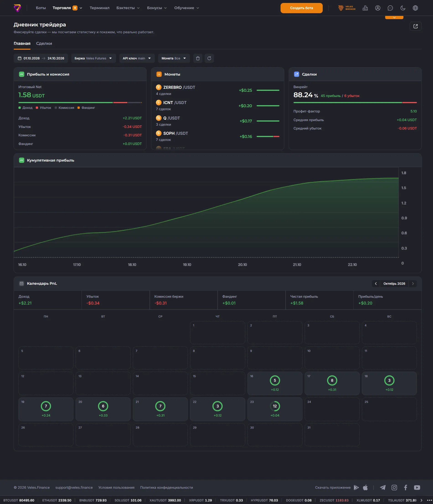Go to previous month in calendar
Image resolution: width=433 pixels, height=504 pixels.
[x=376, y=284]
